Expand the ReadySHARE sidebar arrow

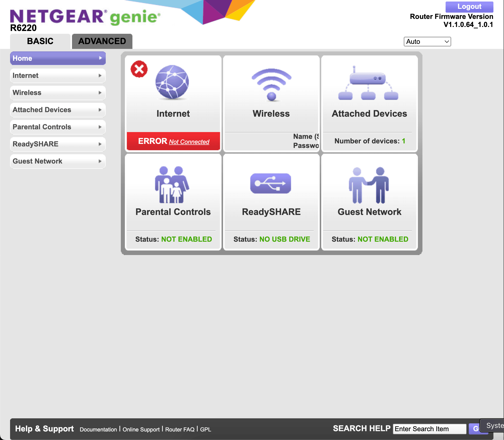100,144
